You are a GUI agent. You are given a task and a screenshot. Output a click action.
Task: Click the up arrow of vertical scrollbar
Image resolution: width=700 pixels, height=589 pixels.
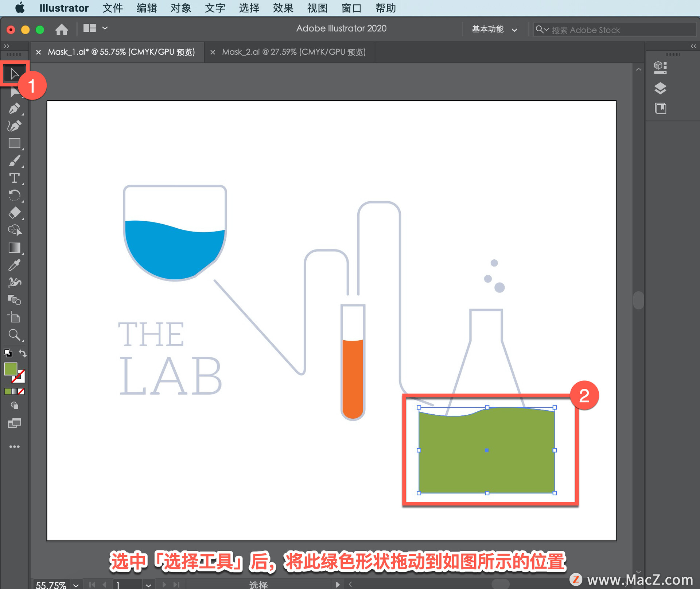click(x=638, y=69)
